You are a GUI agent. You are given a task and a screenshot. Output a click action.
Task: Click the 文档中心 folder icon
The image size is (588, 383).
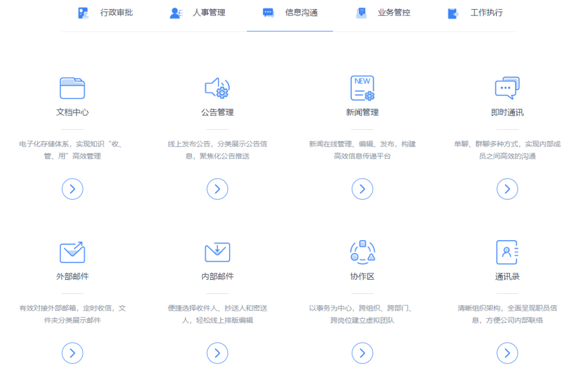(x=72, y=87)
